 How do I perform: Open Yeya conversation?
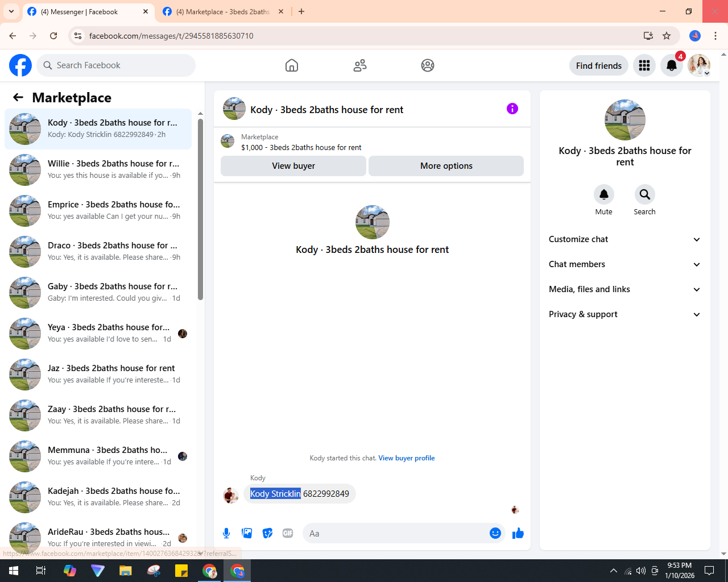98,334
